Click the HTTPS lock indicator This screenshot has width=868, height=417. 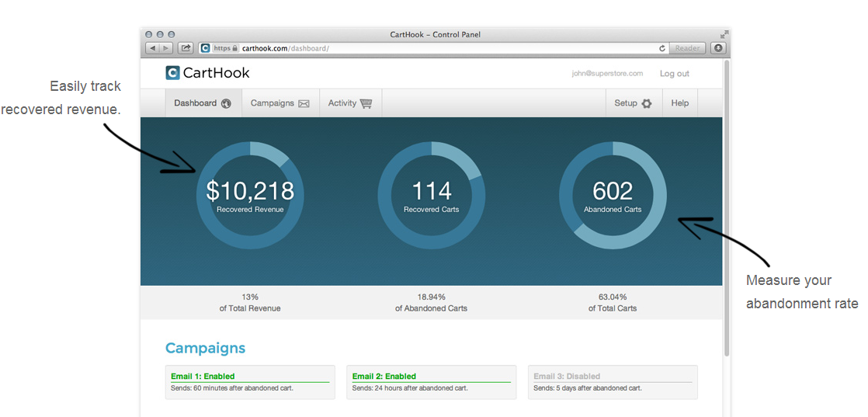tap(225, 48)
